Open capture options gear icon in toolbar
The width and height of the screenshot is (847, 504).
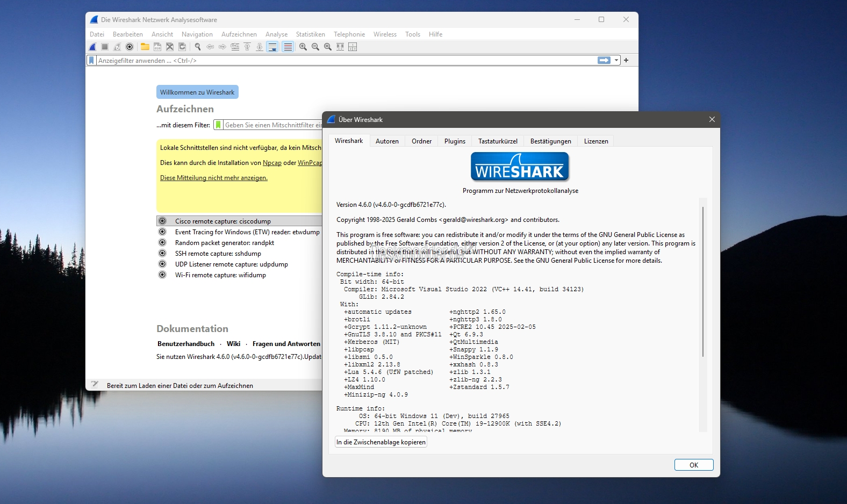click(130, 47)
